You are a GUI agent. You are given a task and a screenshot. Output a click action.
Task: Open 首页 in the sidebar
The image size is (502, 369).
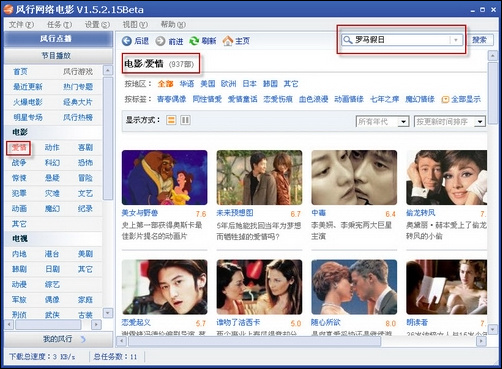(x=20, y=71)
